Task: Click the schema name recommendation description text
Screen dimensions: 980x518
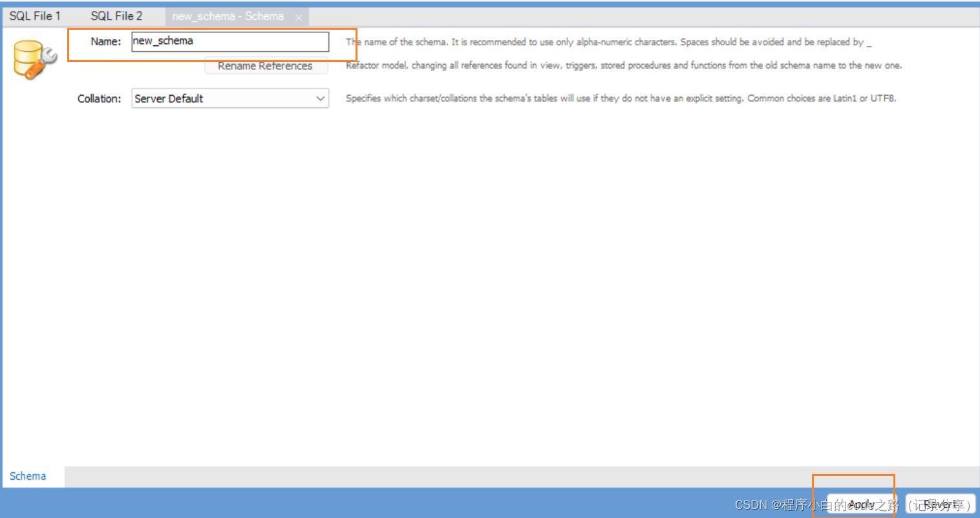Action: [x=608, y=42]
